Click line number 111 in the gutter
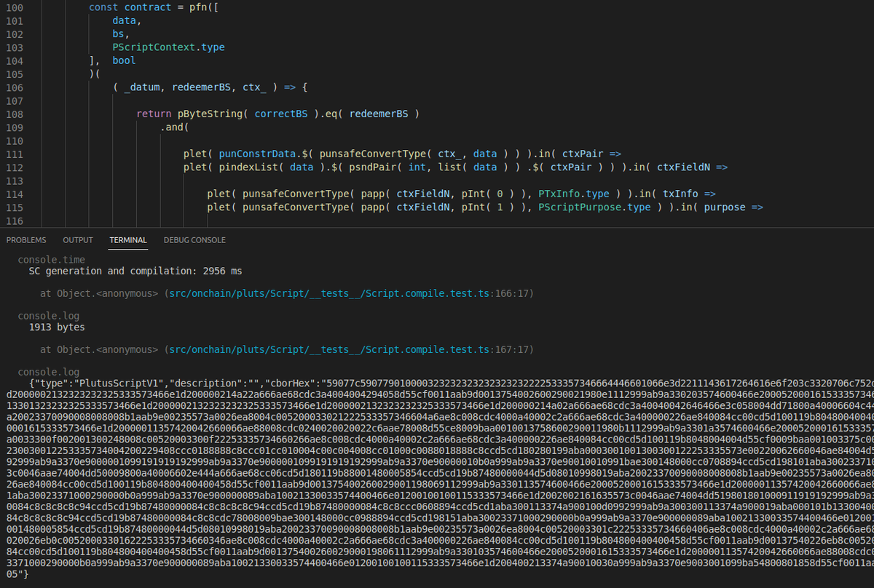 pyautogui.click(x=14, y=154)
